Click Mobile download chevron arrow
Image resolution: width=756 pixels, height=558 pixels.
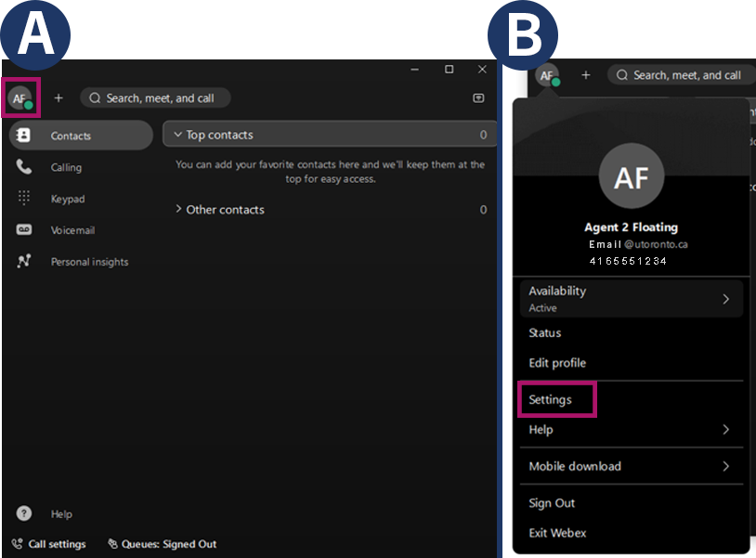click(726, 466)
